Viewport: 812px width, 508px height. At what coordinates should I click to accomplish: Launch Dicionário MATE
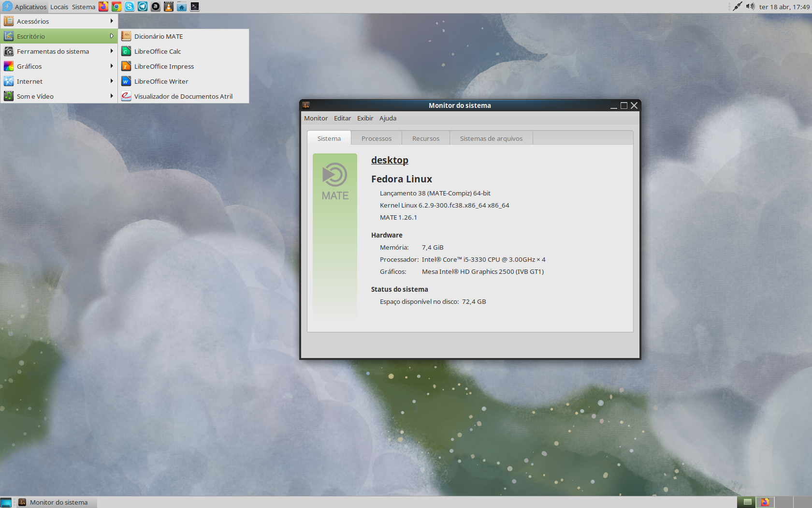(x=184, y=36)
